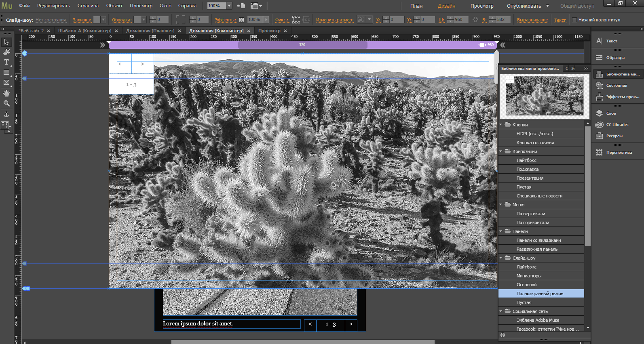Click the corner radius options icon
This screenshot has height=344, width=644.
(180, 19)
